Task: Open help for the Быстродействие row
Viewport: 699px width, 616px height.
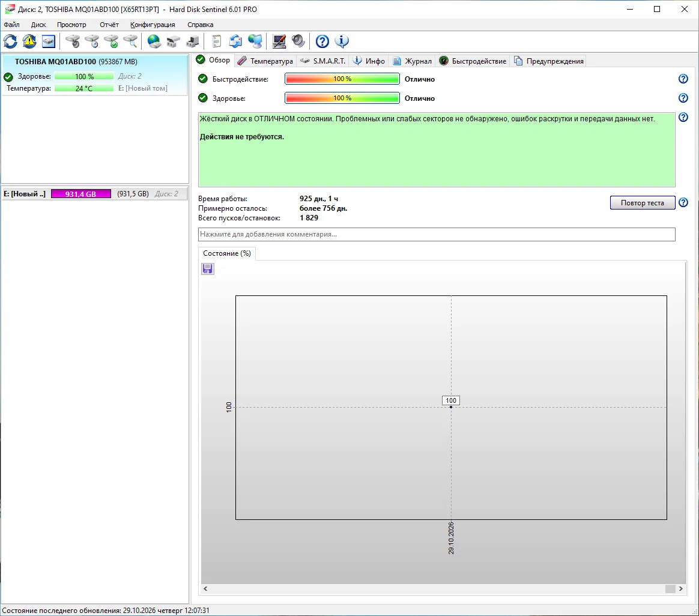Action: tap(683, 79)
